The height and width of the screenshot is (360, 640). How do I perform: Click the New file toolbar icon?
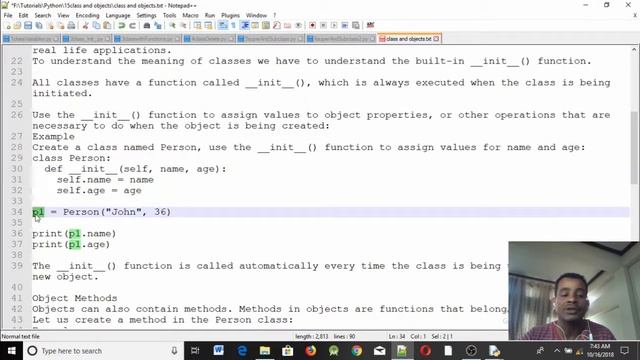[x=7, y=26]
